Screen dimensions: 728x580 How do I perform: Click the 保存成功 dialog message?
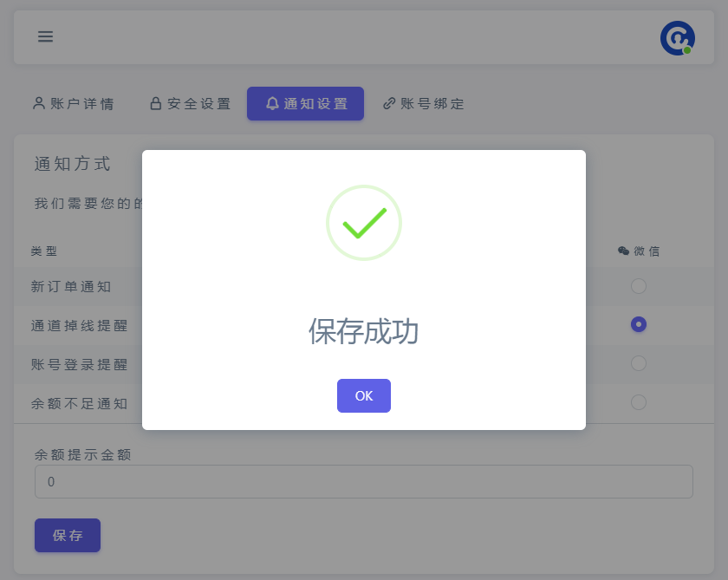click(364, 331)
